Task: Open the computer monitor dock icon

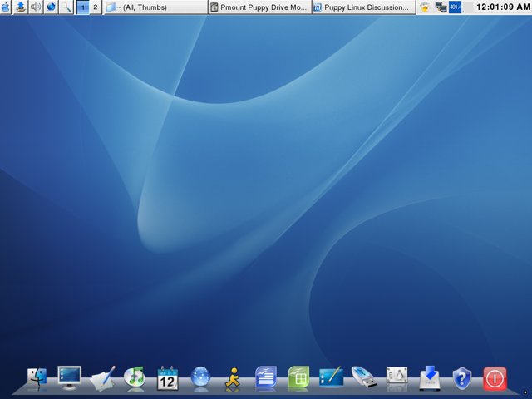Action: point(70,377)
